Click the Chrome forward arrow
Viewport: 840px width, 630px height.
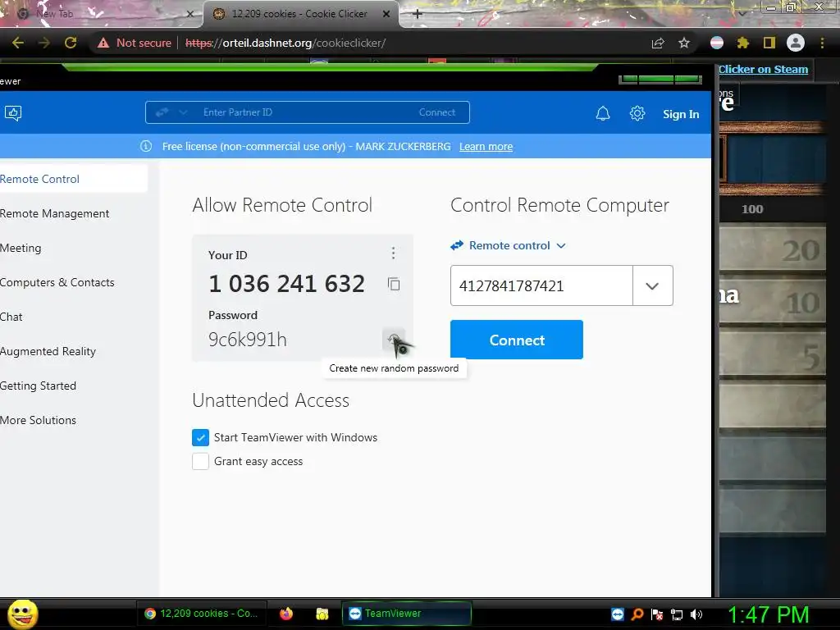[44, 43]
